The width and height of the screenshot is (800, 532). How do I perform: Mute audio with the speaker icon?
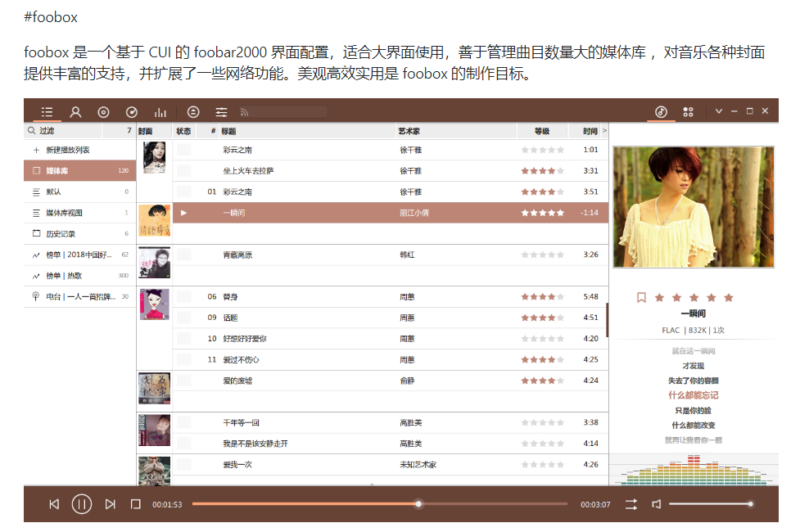coord(656,504)
